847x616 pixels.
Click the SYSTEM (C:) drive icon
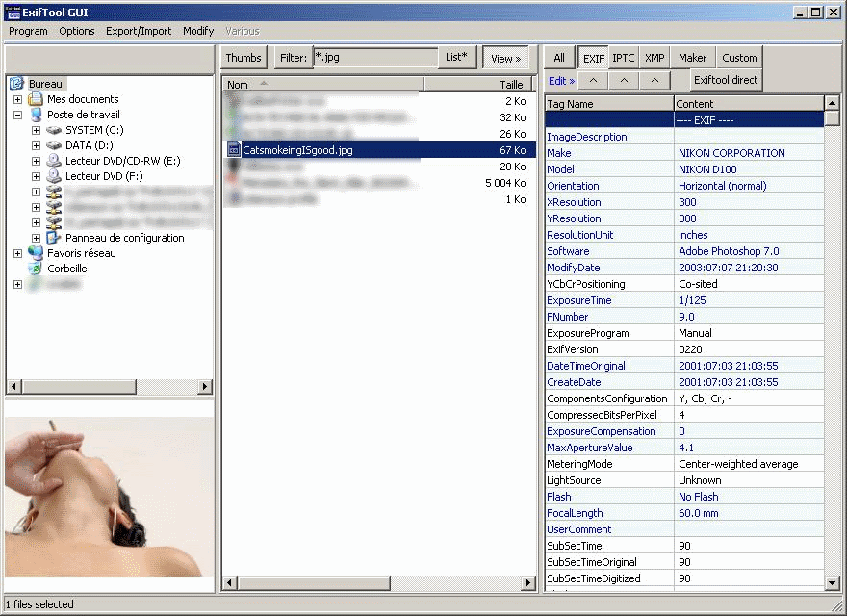[54, 130]
